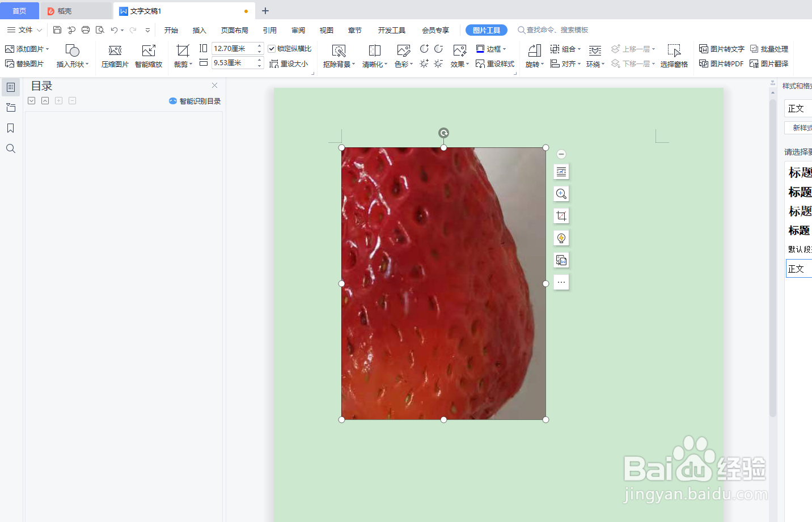Click the increase contrast icon
The image size is (812, 522).
coord(424,49)
